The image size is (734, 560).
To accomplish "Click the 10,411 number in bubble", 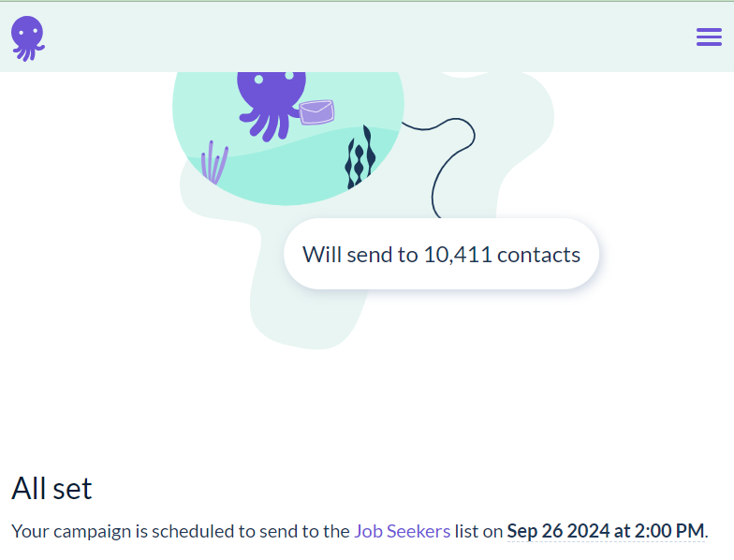I will tap(457, 255).
